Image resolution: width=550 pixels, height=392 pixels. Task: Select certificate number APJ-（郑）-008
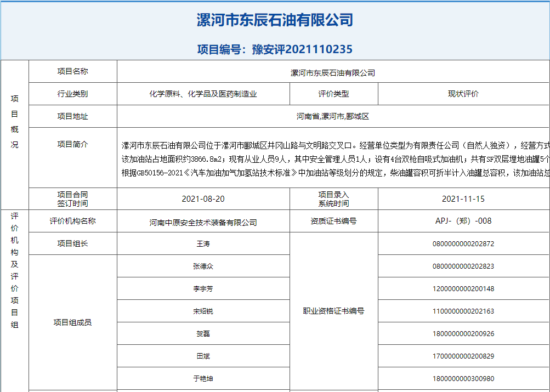[463, 221]
